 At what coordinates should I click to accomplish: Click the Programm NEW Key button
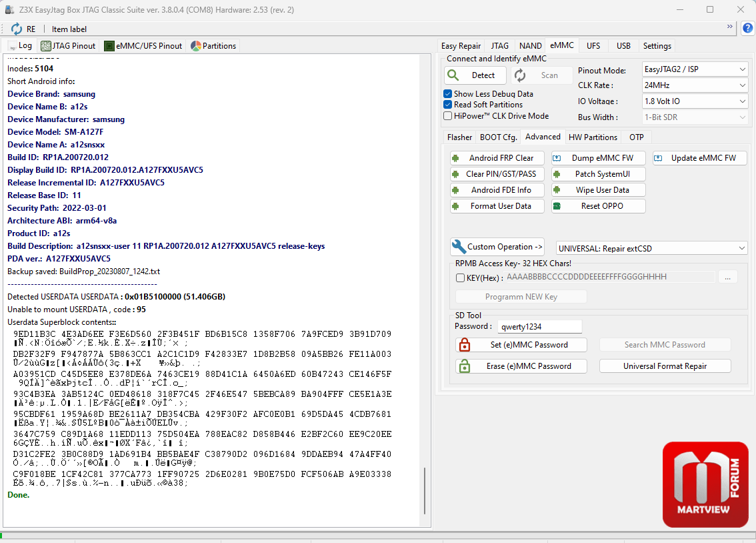pos(521,297)
